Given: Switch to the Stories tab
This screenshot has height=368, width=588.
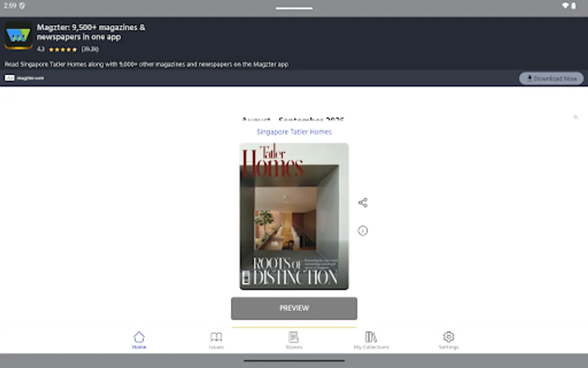Looking at the screenshot, I should click(294, 339).
